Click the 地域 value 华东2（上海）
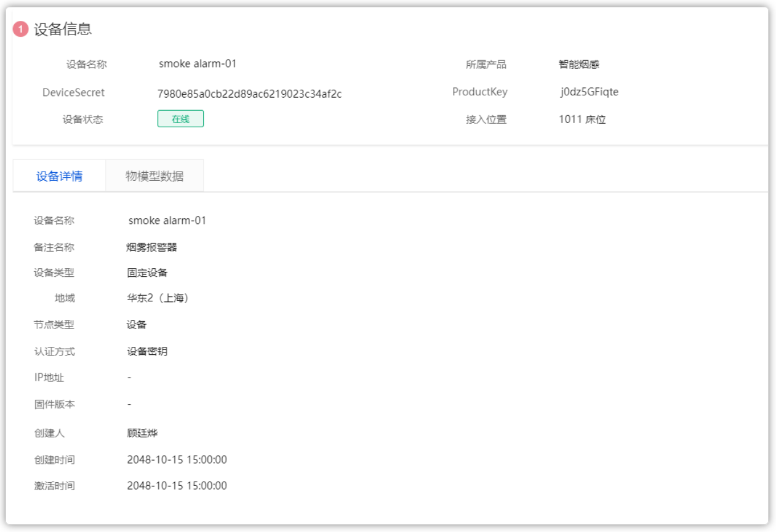The height and width of the screenshot is (532, 776). (x=158, y=298)
